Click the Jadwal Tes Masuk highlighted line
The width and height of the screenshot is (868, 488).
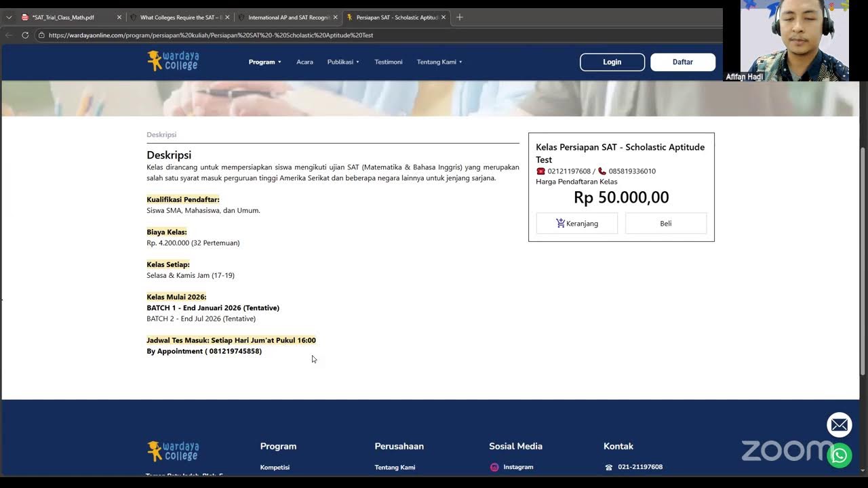click(x=231, y=340)
